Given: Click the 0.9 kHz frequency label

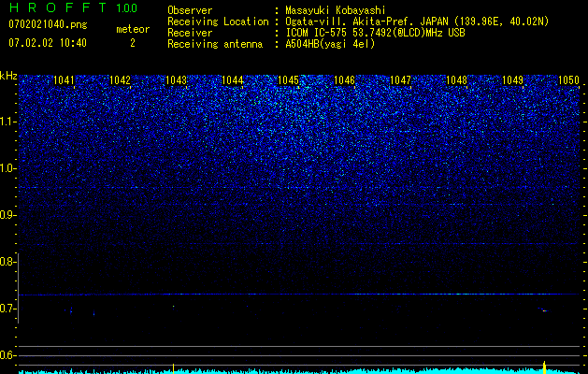Looking at the screenshot, I should click(7, 215).
